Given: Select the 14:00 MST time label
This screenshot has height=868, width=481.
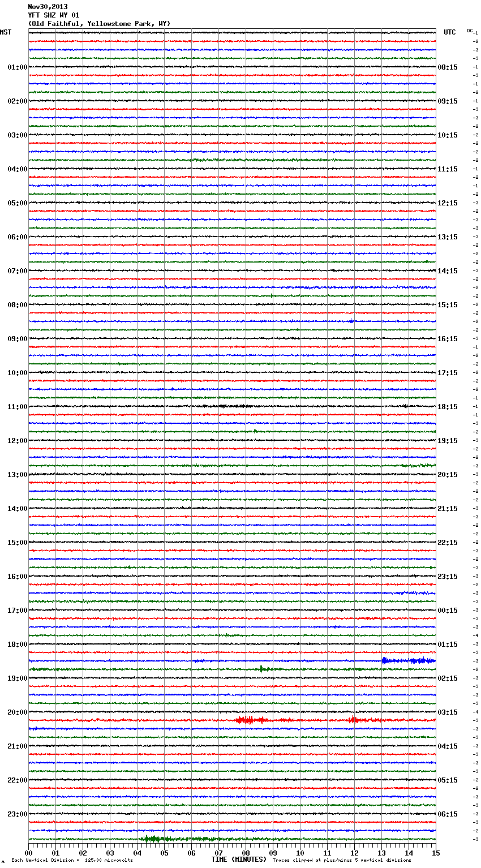Looking at the screenshot, I should (18, 509).
